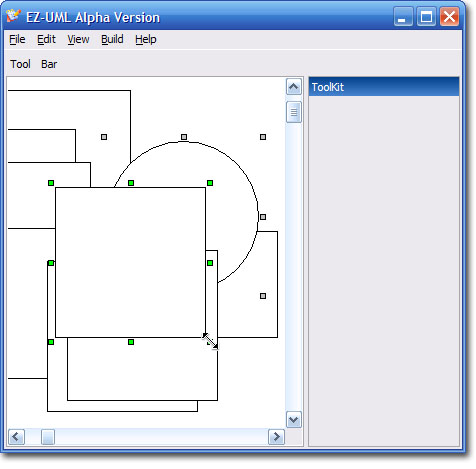Open the Help menu

click(146, 39)
